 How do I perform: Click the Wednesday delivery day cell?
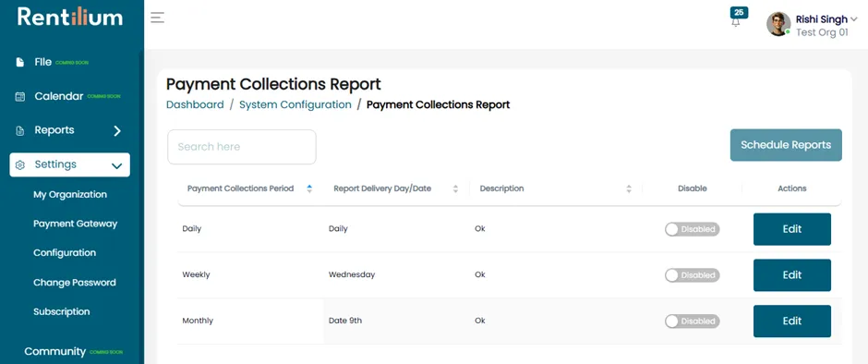pyautogui.click(x=352, y=274)
